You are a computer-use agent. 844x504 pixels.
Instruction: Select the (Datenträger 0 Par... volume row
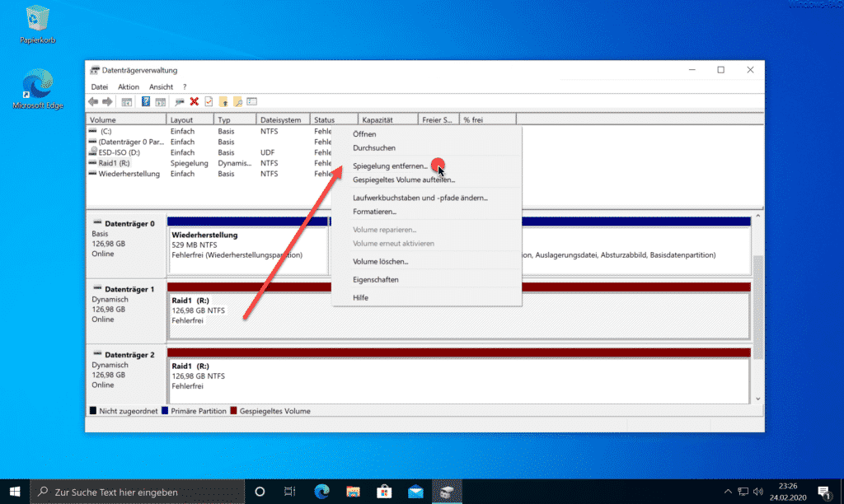210,142
